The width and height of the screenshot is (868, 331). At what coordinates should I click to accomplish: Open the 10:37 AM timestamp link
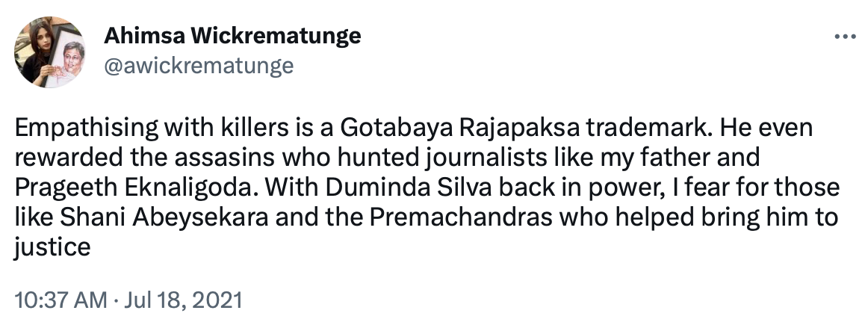[61, 300]
